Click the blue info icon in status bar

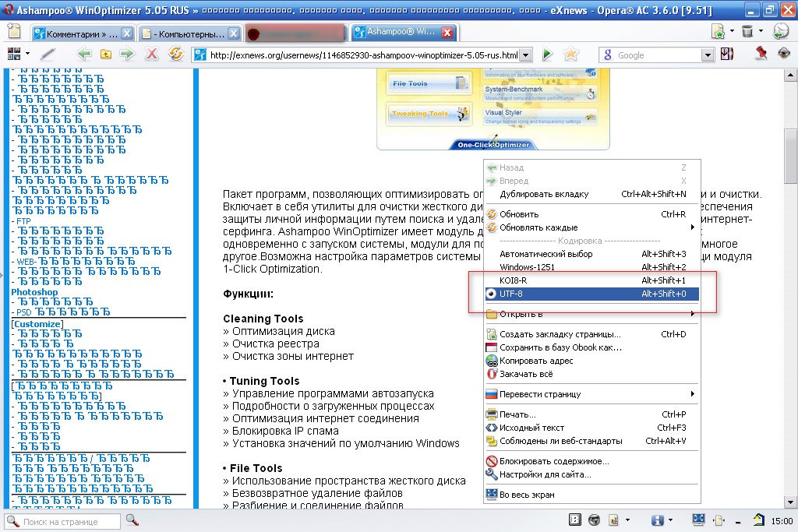click(658, 520)
